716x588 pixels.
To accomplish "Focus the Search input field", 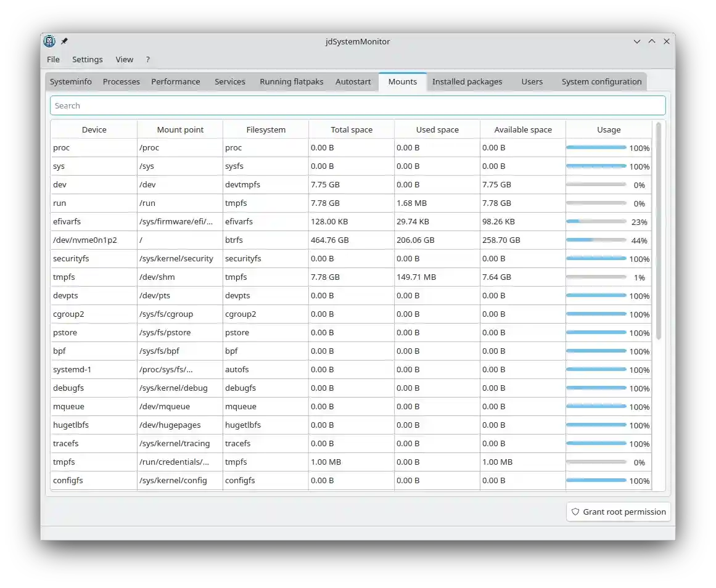I will coord(358,105).
